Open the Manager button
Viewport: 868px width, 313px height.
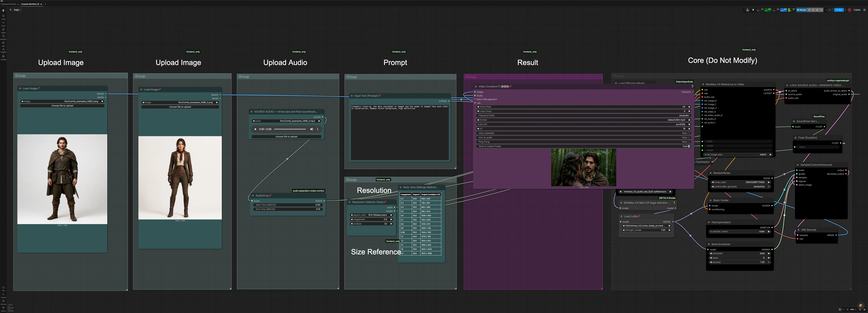pos(802,10)
